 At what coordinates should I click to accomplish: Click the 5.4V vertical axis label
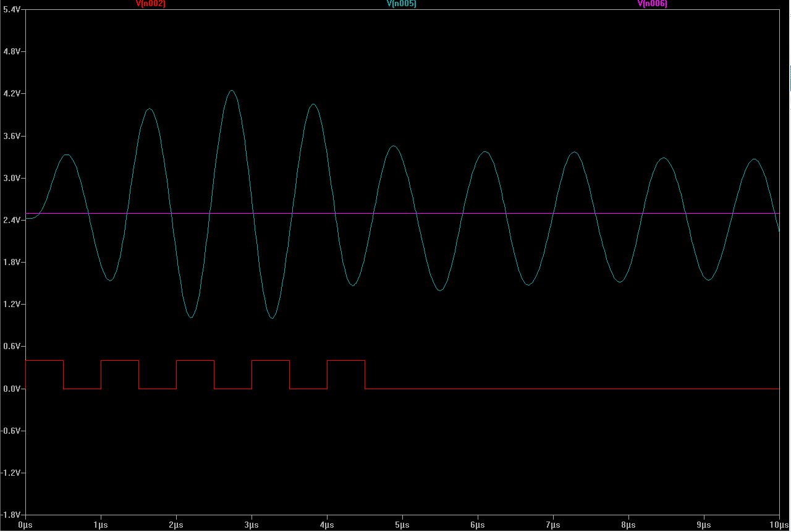[x=12, y=10]
